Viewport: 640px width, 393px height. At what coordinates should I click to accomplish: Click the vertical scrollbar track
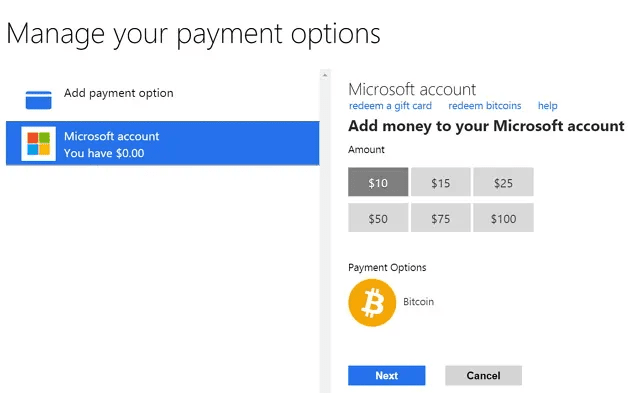click(325, 233)
